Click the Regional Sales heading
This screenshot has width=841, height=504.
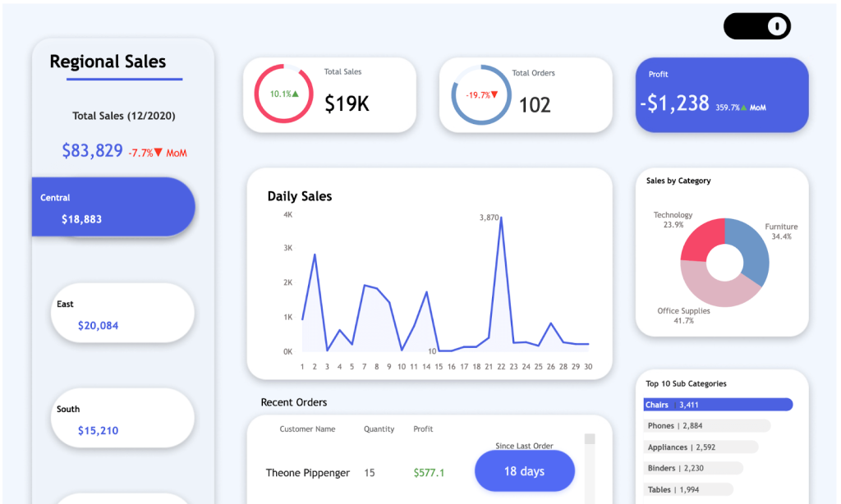(x=108, y=62)
